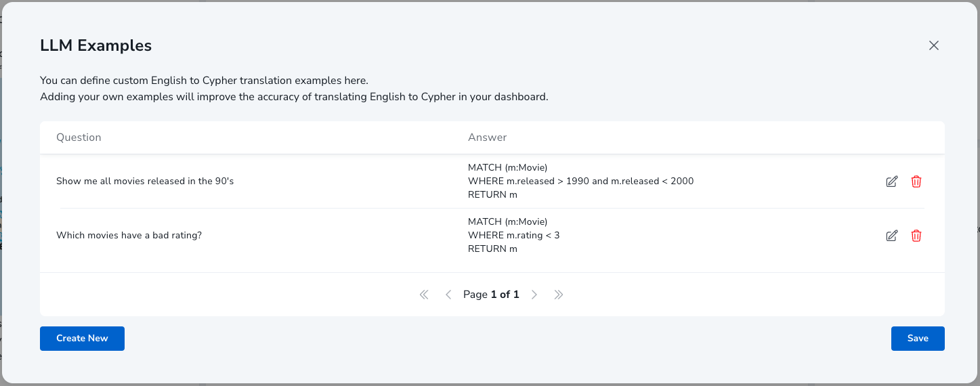Edit the bad rating example
Screen dimensions: 980x386
point(892,236)
